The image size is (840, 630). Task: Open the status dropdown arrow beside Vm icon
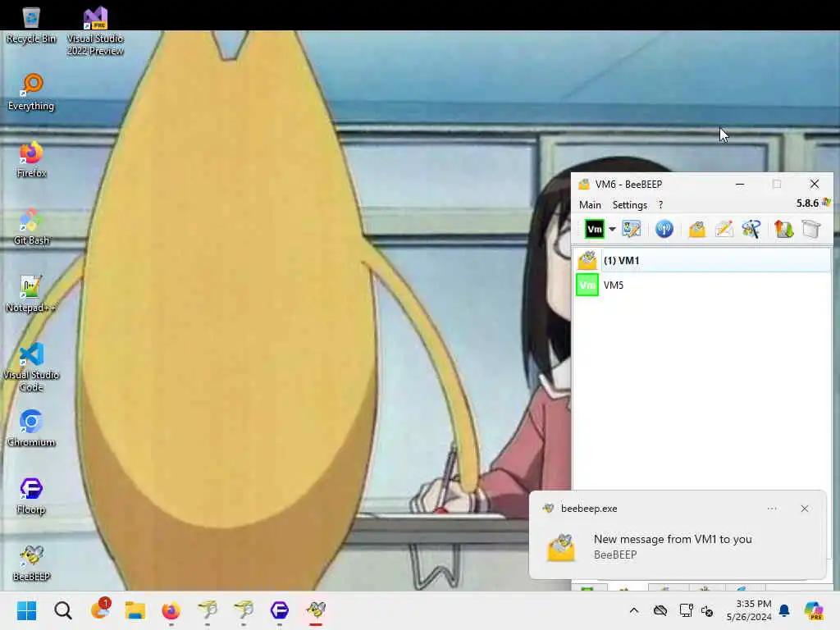click(612, 230)
